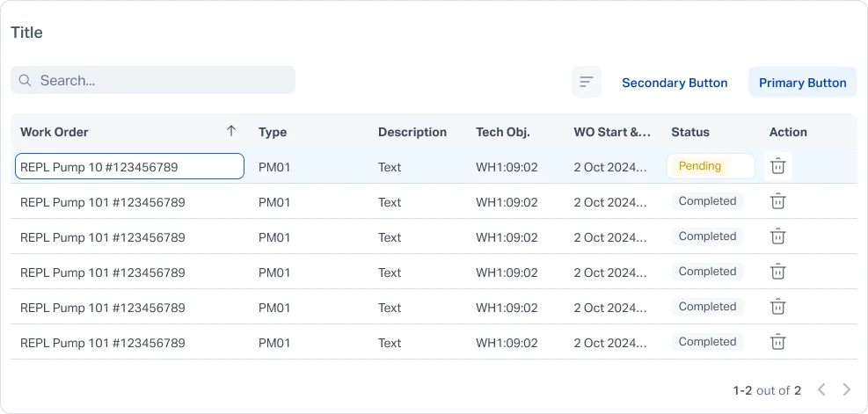This screenshot has width=868, height=414.
Task: Go to the previous page chevron
Action: [x=821, y=389]
